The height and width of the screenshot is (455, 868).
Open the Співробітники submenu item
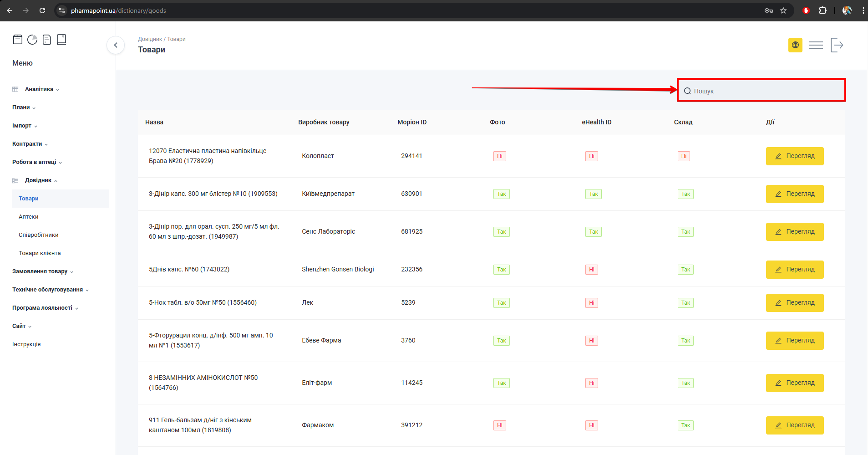point(39,235)
